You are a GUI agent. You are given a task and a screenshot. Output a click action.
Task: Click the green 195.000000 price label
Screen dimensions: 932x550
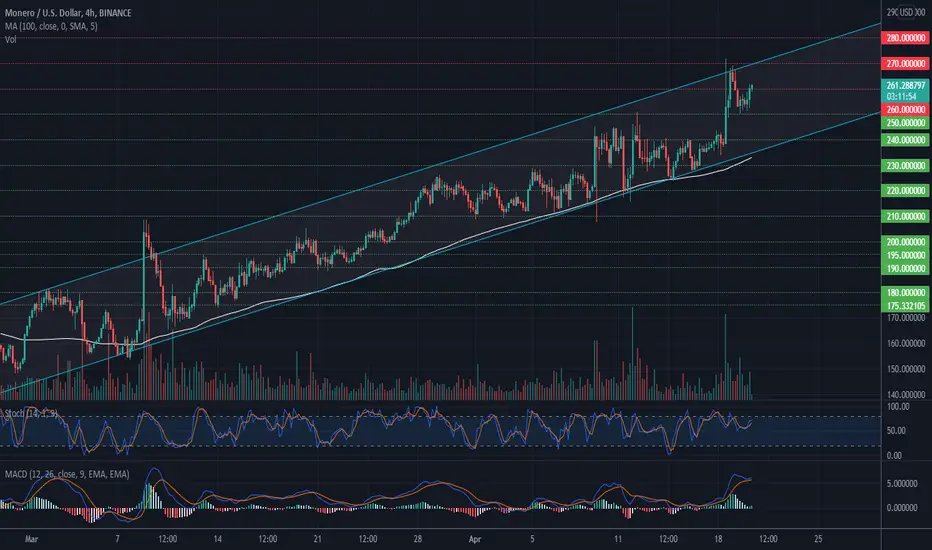click(905, 255)
